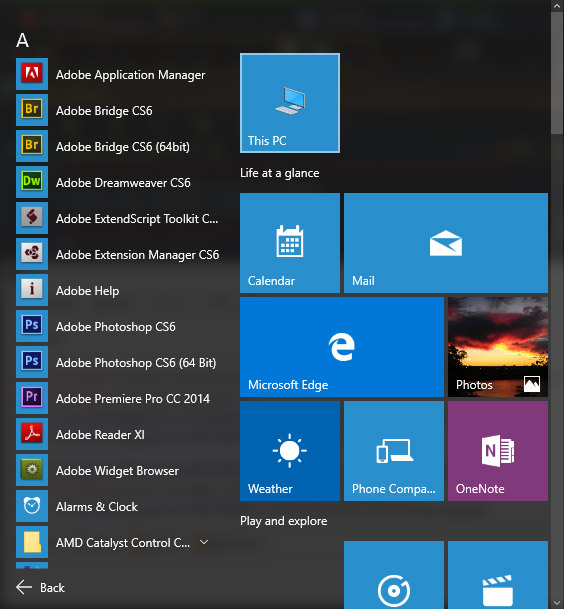The height and width of the screenshot is (609, 564).
Task: Open the Mail tile
Action: [446, 243]
